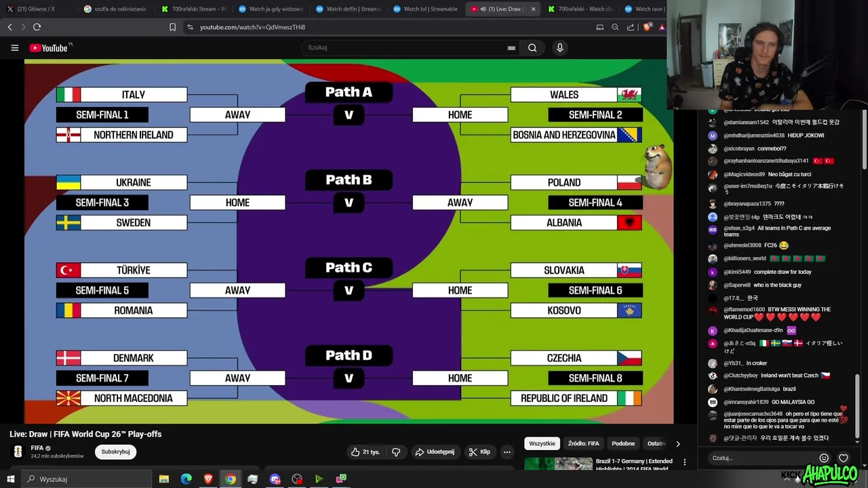Open Discord from the taskbar

coord(275,479)
